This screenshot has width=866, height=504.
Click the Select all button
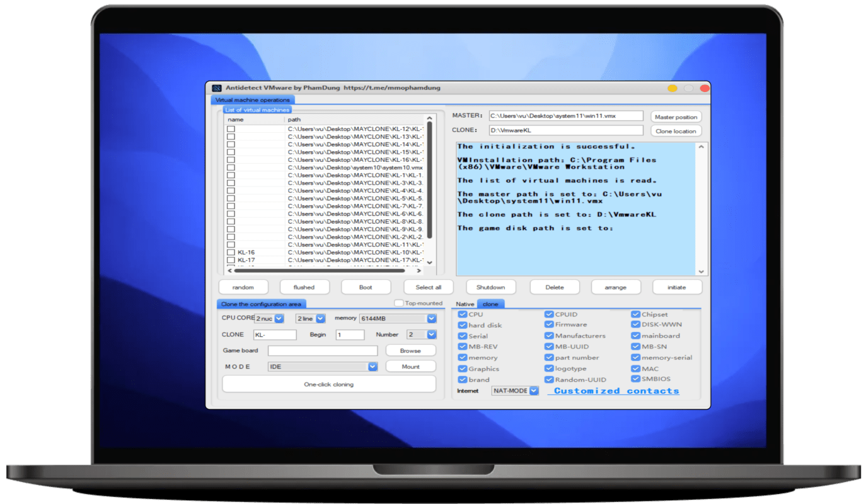(429, 287)
